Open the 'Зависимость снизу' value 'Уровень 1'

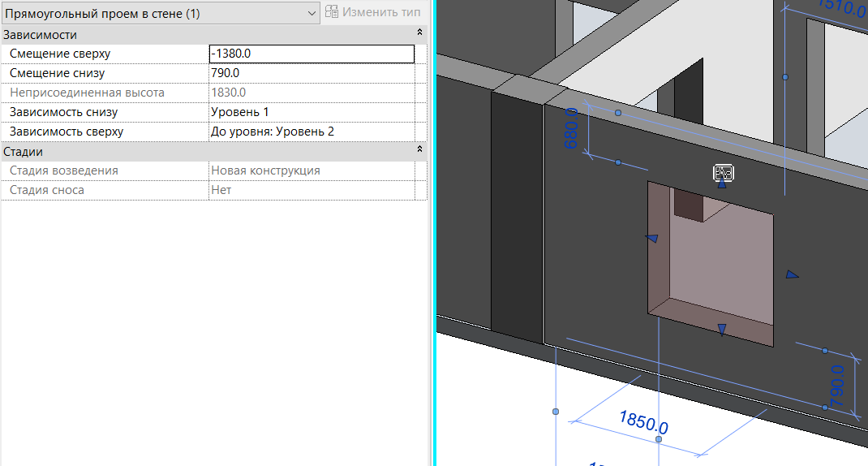point(312,112)
